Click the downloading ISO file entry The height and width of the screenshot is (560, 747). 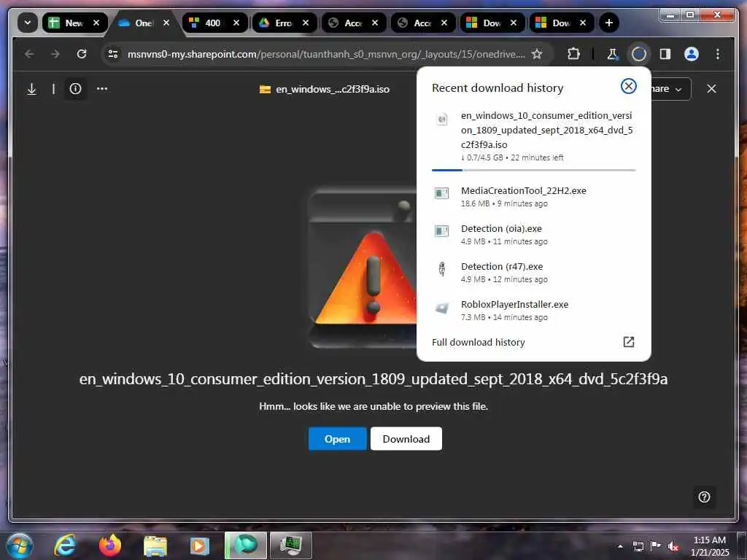533,136
